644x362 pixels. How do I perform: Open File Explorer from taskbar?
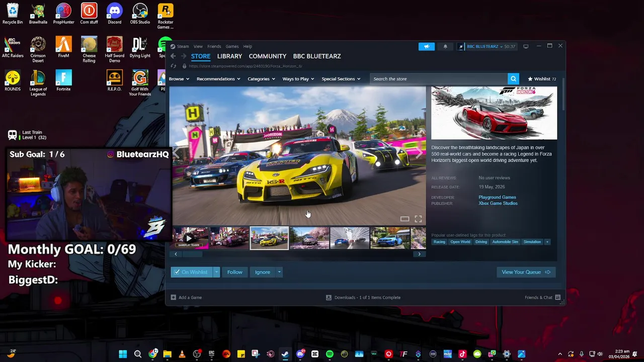167,354
